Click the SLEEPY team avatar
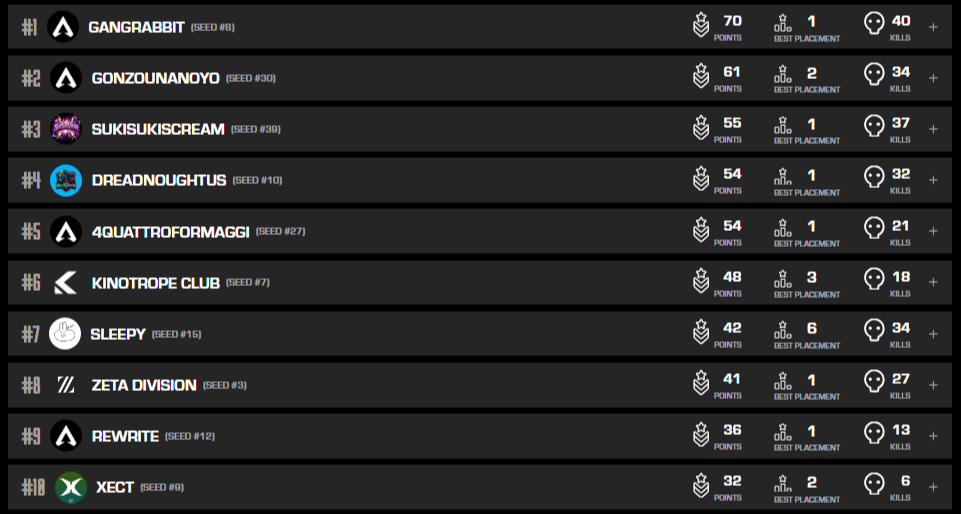 point(65,334)
